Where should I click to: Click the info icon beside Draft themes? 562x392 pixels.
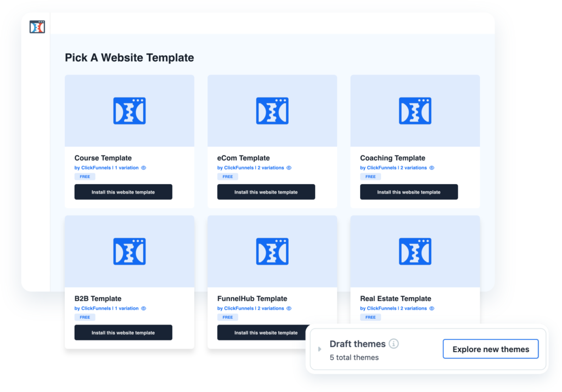click(x=394, y=344)
